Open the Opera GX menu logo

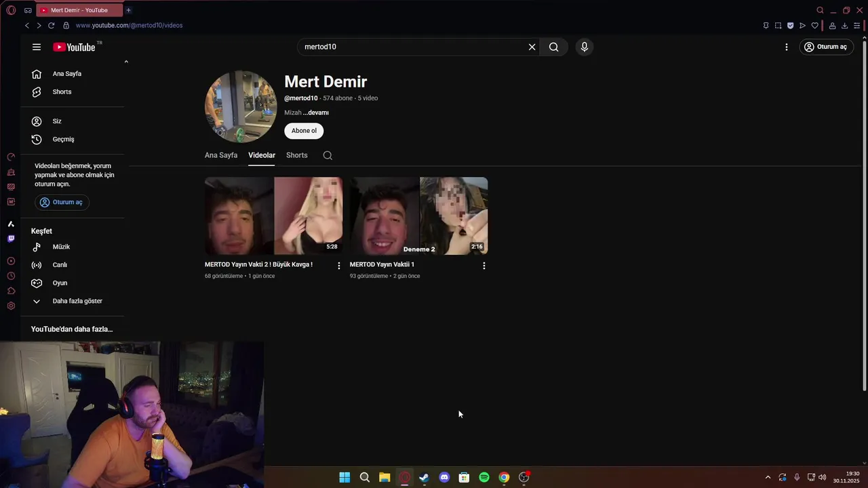pyautogui.click(x=11, y=10)
